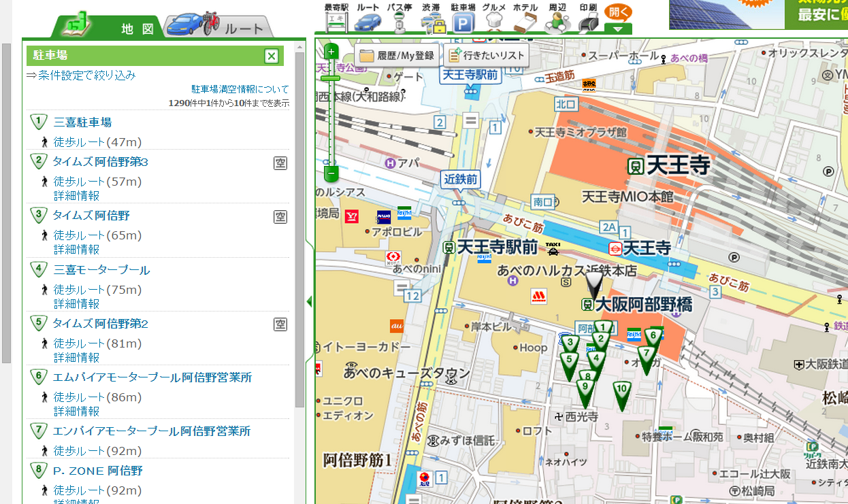848x504 pixels.
Task: Click the page's left-edge vertical scrollbar
Action: (7, 203)
